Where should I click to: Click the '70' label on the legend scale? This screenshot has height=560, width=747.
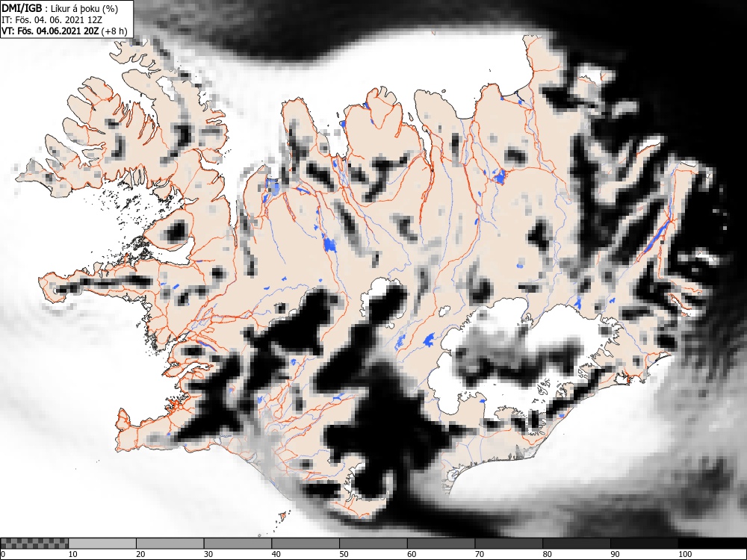(x=480, y=554)
